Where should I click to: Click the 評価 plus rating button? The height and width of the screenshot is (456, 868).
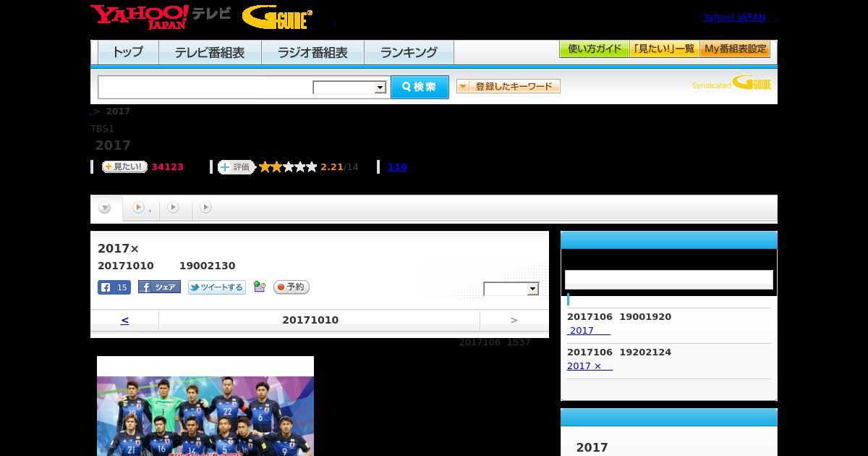tap(237, 167)
